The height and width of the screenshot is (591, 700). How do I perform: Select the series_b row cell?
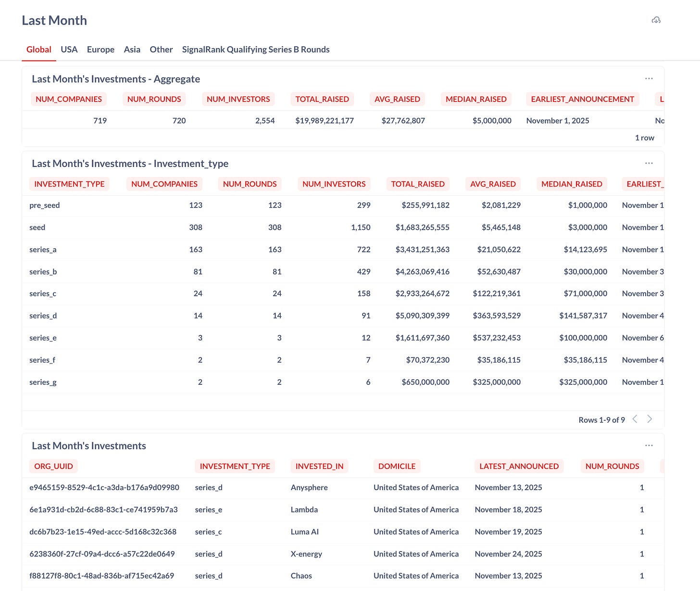point(43,272)
